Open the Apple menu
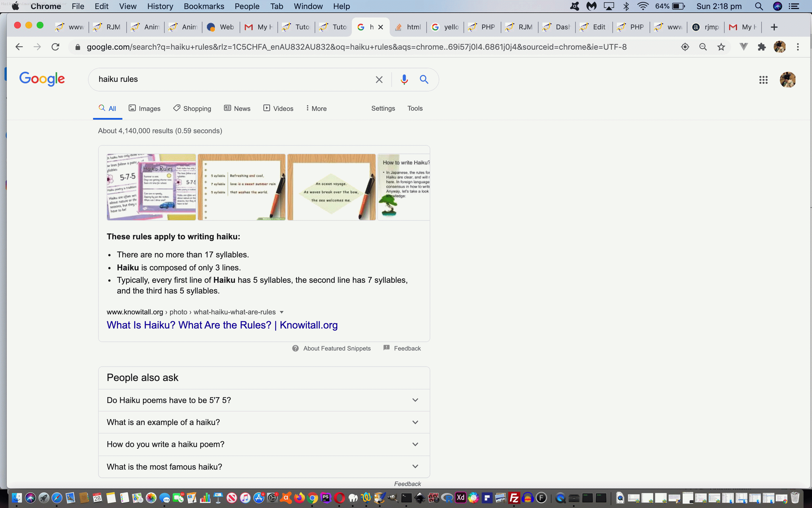This screenshot has width=812, height=508. (15, 6)
